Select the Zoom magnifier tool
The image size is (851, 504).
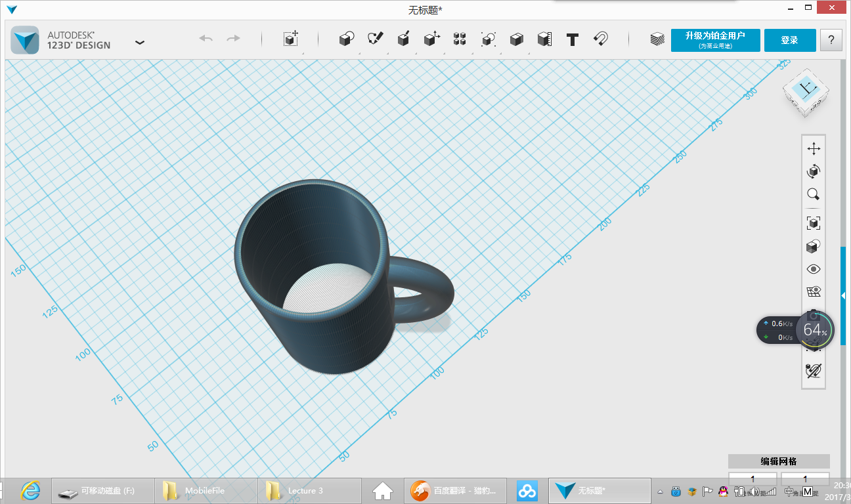tap(814, 194)
